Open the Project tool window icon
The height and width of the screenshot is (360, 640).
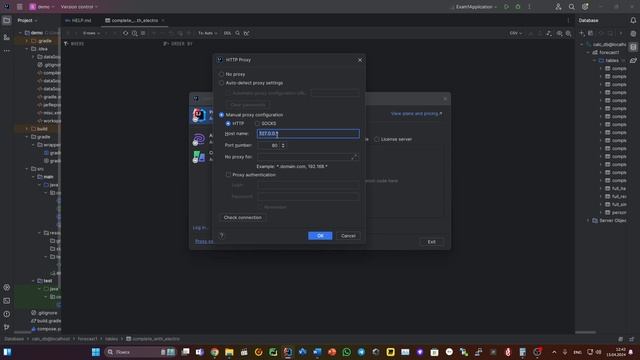coord(7,20)
